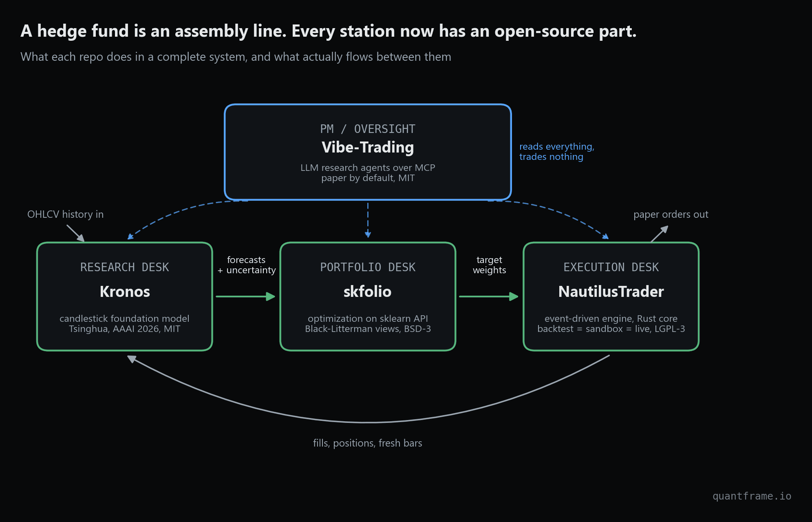Click 'paper by default, MIT' line
The image size is (812, 522).
368,178
